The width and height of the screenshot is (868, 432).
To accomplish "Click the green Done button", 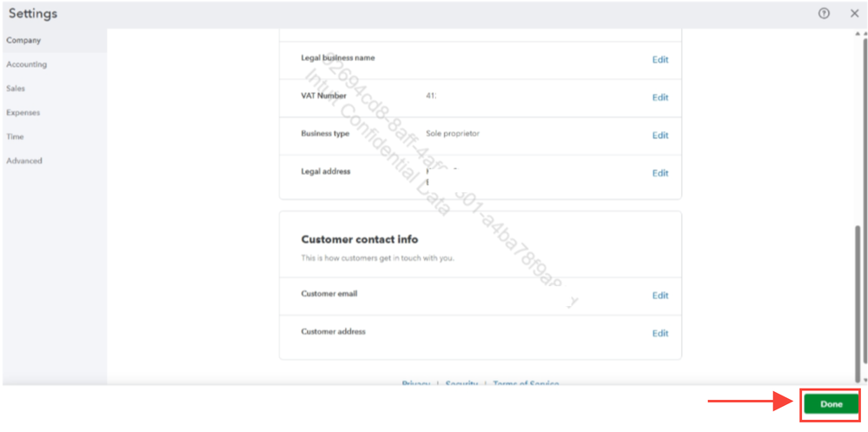I will pos(831,404).
